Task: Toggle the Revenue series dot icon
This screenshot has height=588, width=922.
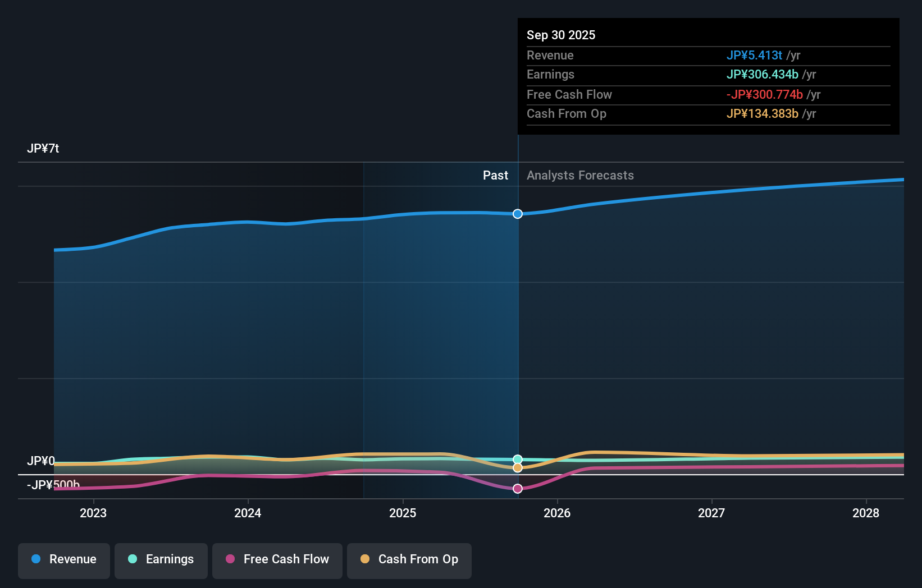Action: coord(37,559)
